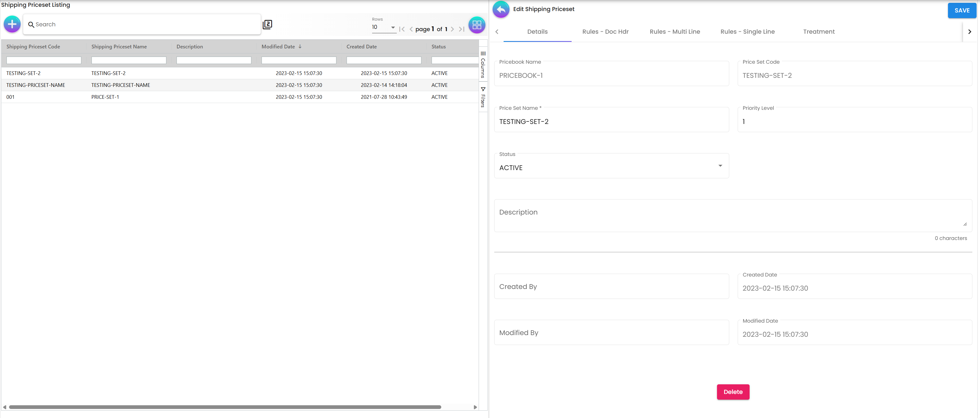
Task: Click the back arrow on Edit Shipping Priceset
Action: 501,9
